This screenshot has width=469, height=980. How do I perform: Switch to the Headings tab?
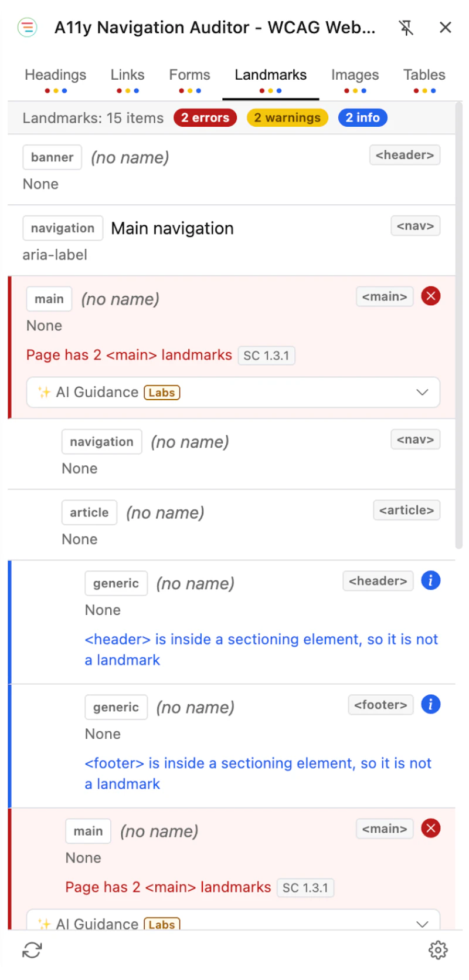(56, 80)
